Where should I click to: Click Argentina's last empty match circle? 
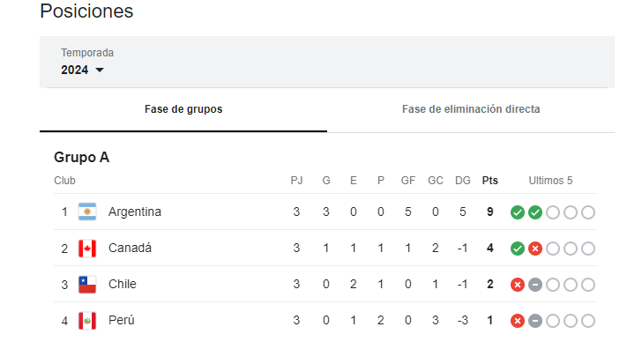(588, 212)
